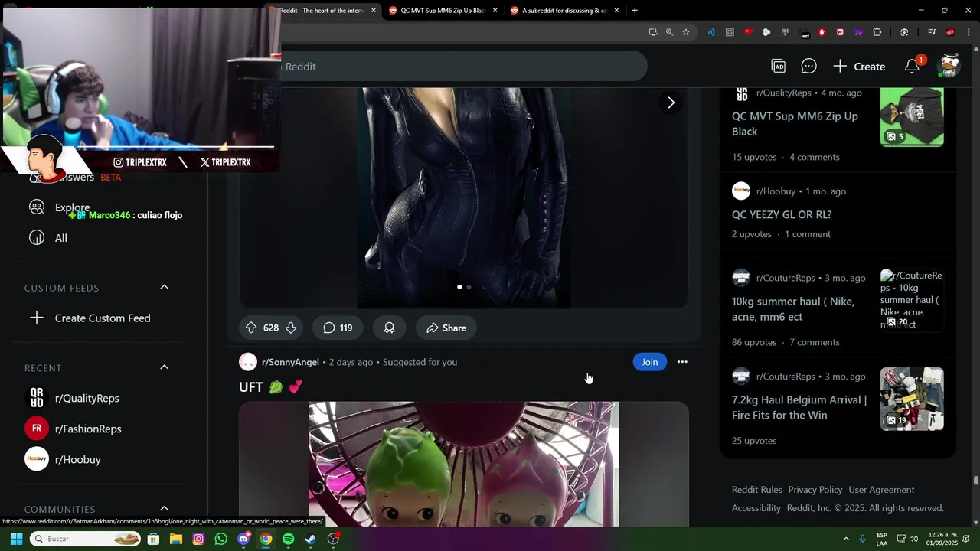980x551 pixels.
Task: Open the 119 comments on the post
Action: click(338, 328)
